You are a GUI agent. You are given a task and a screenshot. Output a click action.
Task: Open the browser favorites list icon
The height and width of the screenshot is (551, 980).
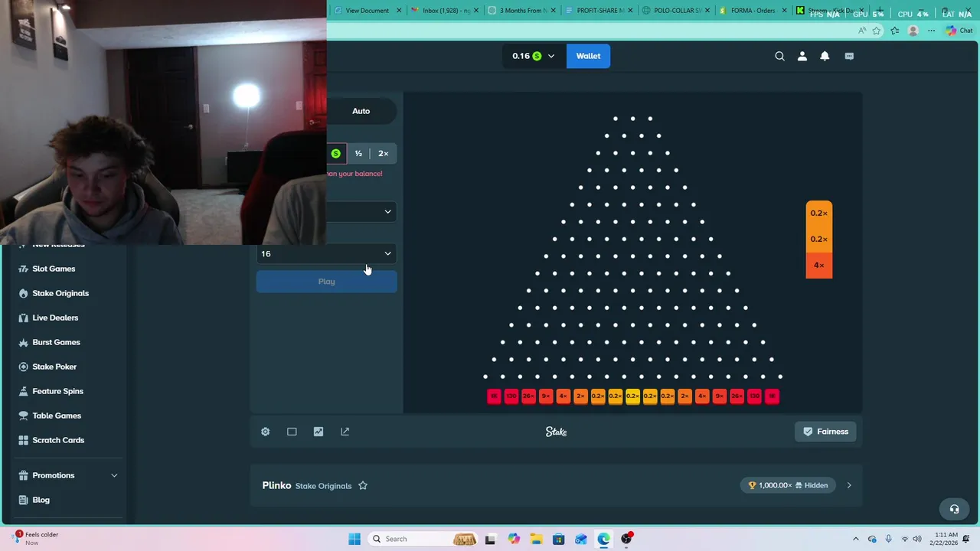point(895,31)
